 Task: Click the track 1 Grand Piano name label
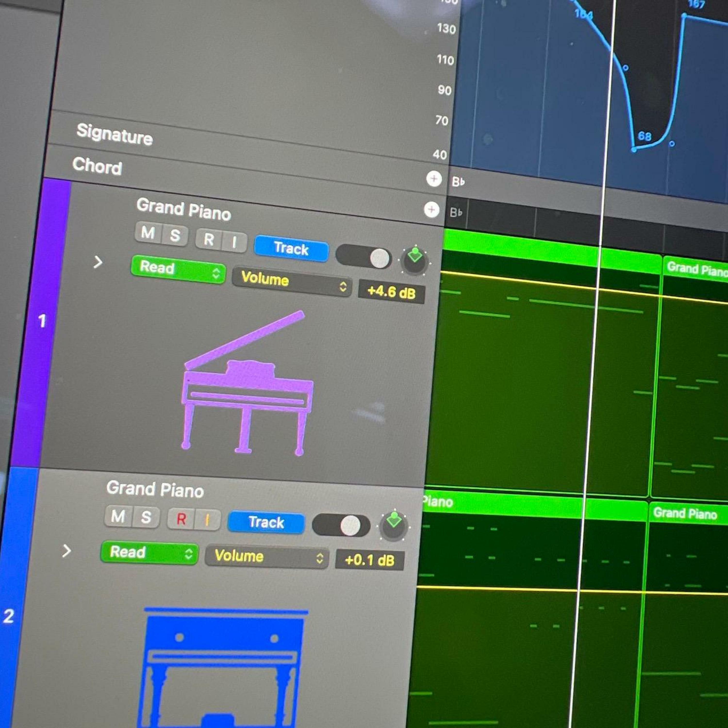[183, 209]
